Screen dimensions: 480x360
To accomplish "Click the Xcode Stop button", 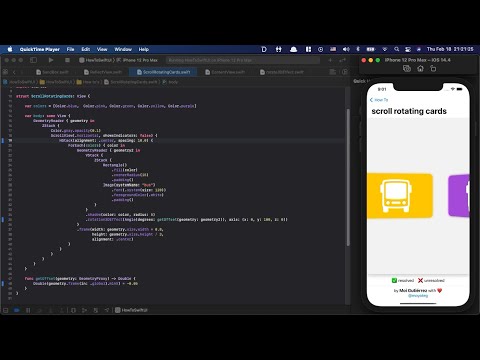I will coord(67,60).
